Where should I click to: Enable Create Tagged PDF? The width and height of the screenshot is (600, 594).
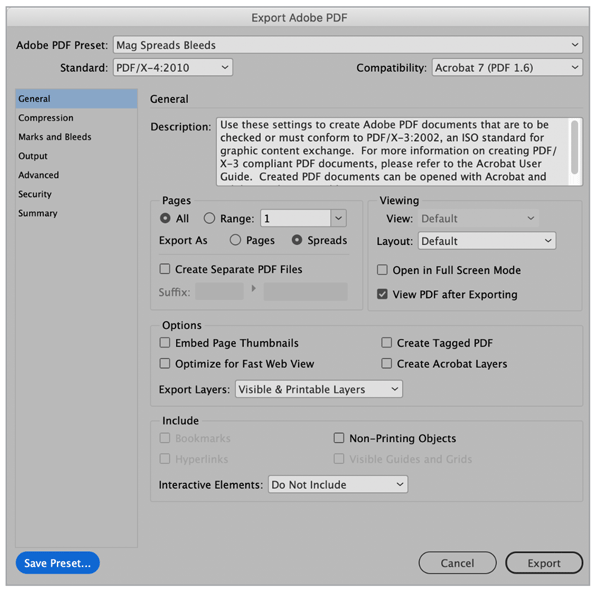[x=386, y=343]
